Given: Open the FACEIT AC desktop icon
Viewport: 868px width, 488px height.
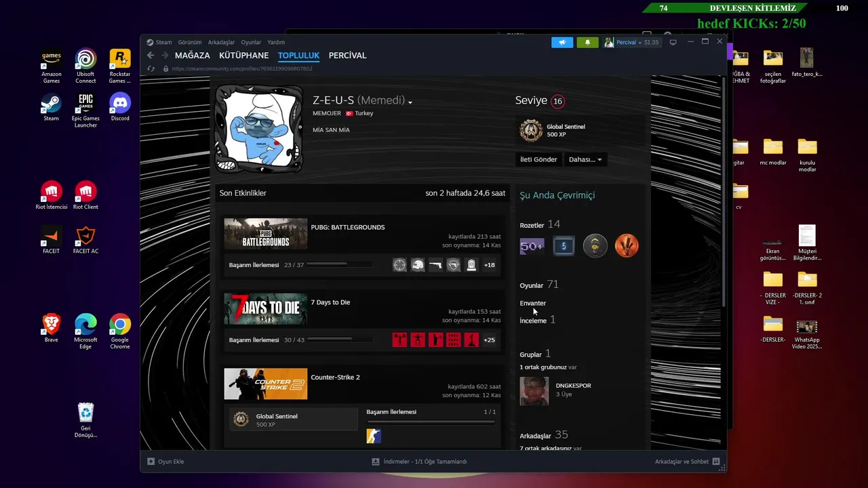Looking at the screenshot, I should pos(85,240).
